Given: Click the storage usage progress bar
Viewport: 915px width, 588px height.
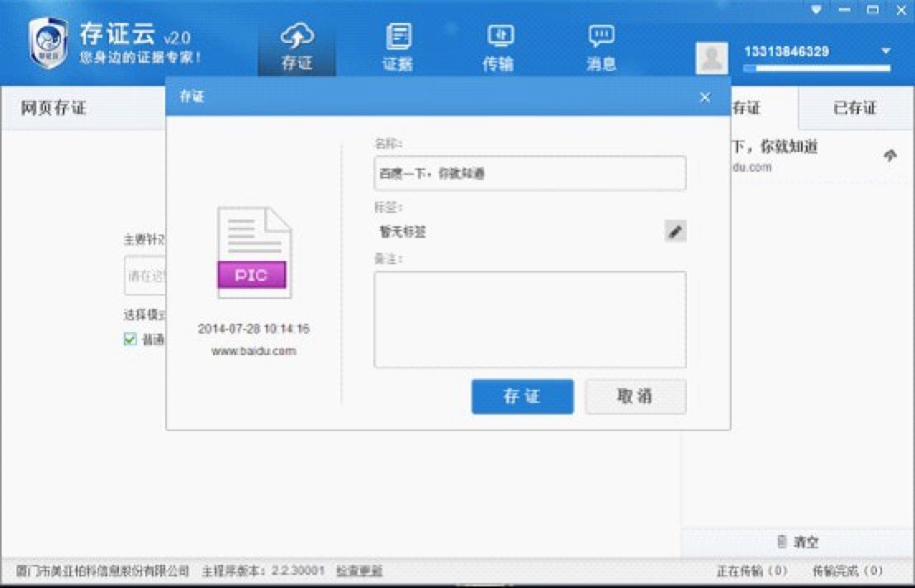Looking at the screenshot, I should tap(817, 69).
